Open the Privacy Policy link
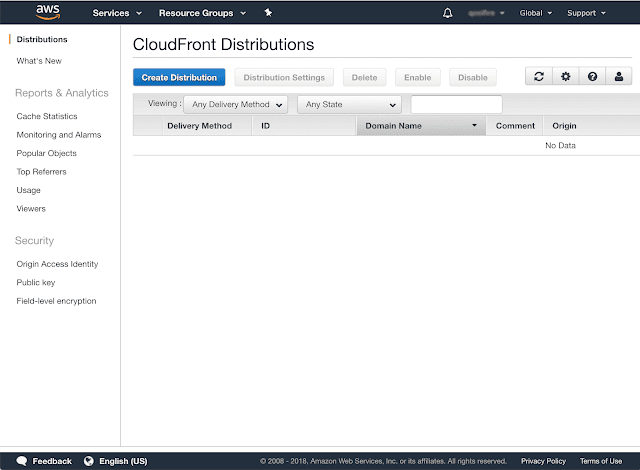This screenshot has width=640, height=470. pos(543,461)
